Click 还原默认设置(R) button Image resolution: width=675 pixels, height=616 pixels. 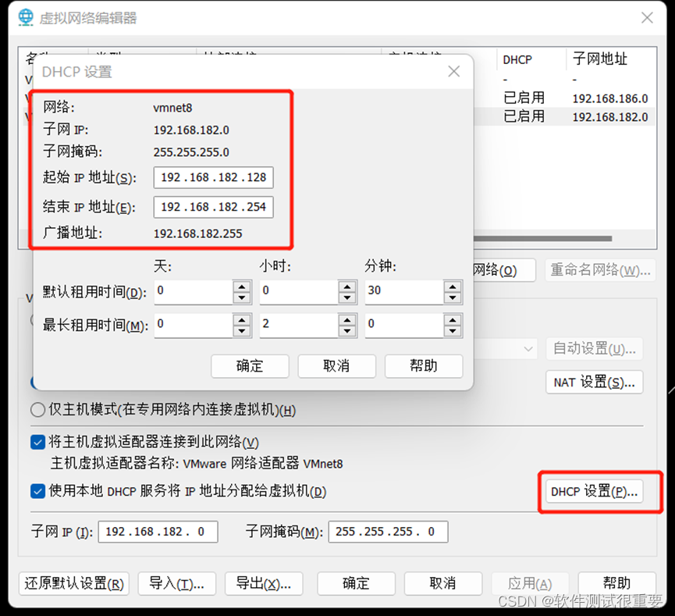click(74, 584)
